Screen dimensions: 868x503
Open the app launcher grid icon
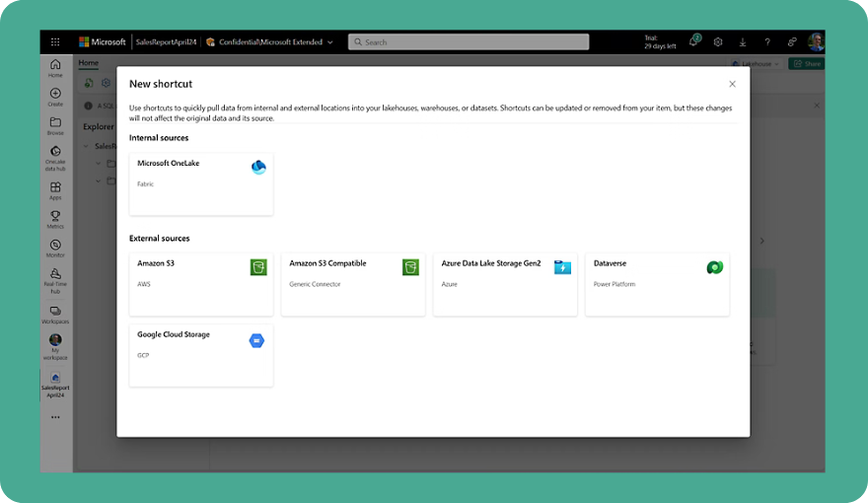click(55, 42)
